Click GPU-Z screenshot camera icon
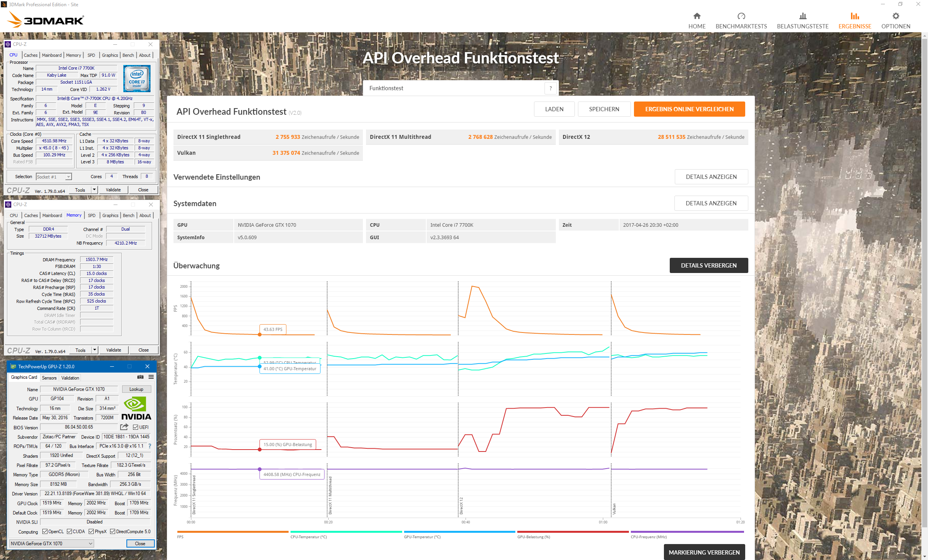This screenshot has width=928, height=560. (x=140, y=377)
